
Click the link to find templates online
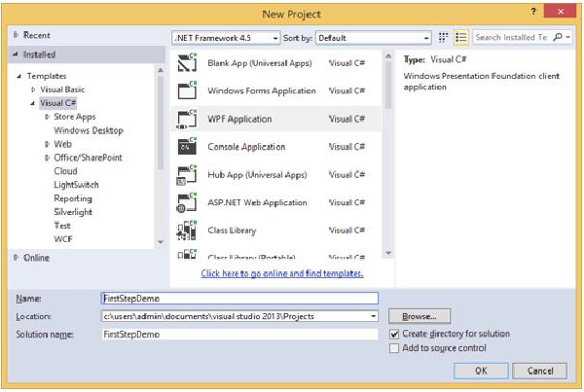pos(282,274)
